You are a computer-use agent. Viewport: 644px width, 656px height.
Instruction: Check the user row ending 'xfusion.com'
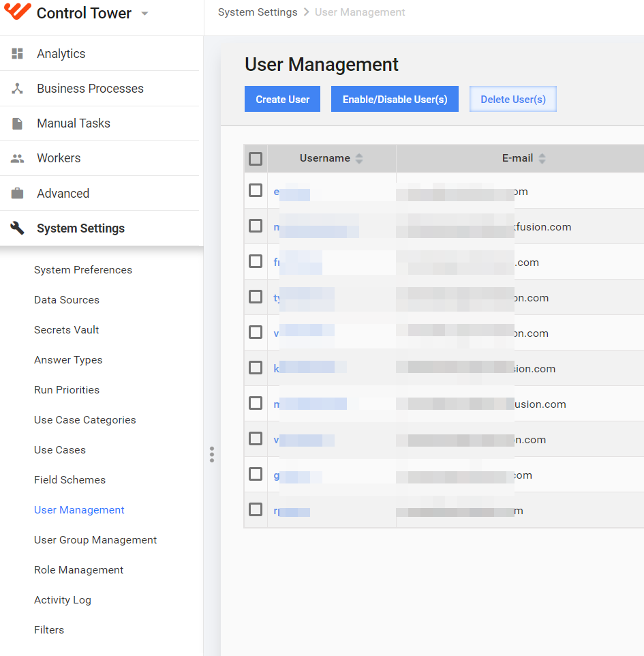256,226
